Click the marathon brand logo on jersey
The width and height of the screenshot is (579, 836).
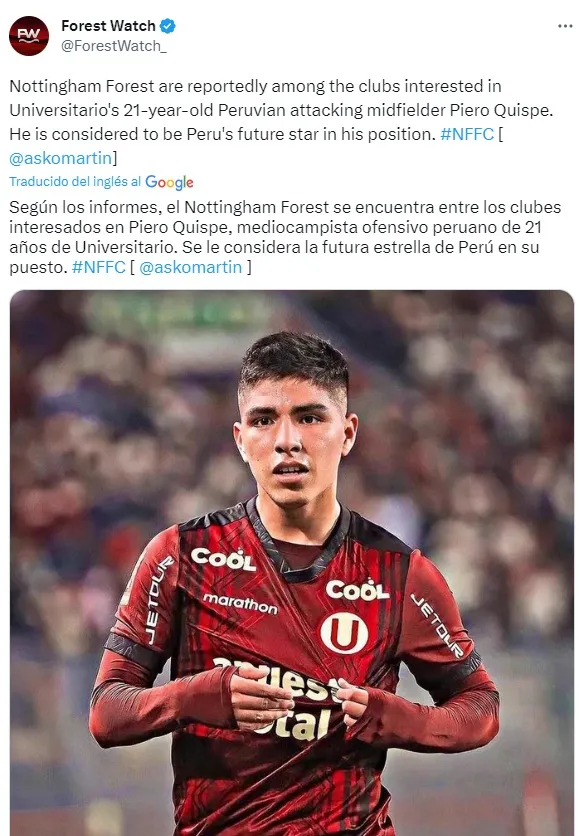(x=240, y=604)
